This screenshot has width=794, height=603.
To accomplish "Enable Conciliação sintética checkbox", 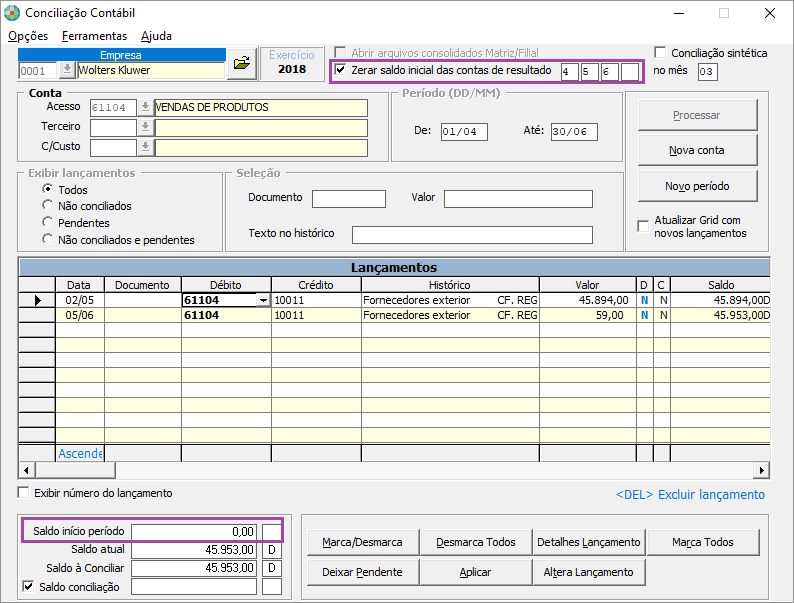I will pyautogui.click(x=660, y=53).
